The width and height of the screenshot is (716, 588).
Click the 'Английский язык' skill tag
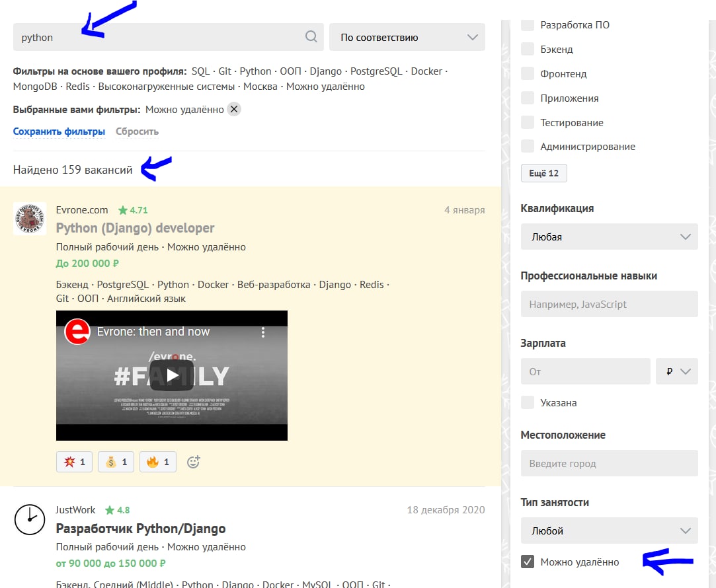pos(146,299)
